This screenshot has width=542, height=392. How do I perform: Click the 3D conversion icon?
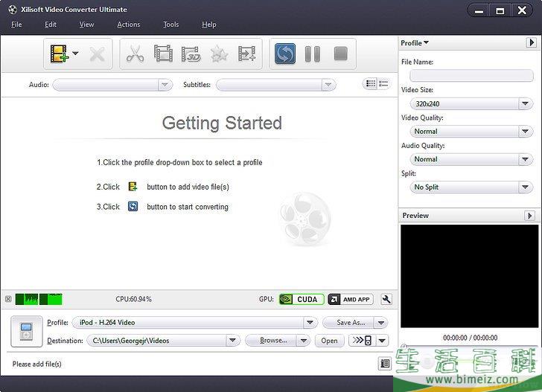191,54
